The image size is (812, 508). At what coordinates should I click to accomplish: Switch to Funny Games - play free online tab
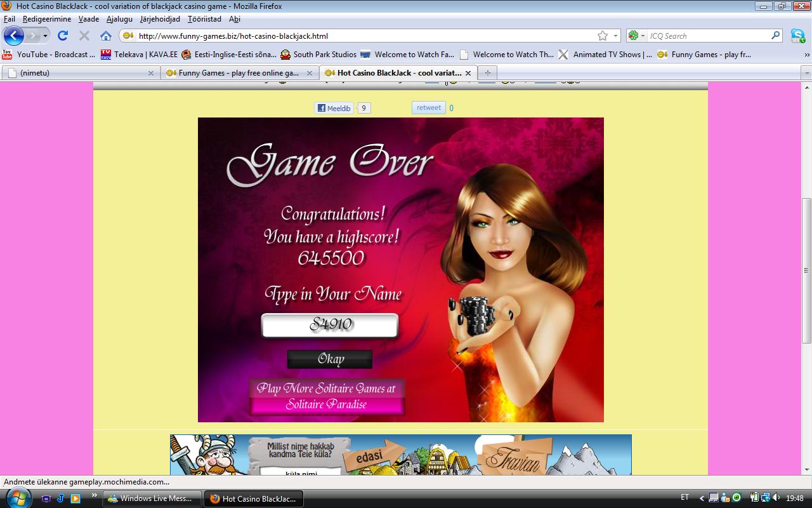tap(239, 72)
